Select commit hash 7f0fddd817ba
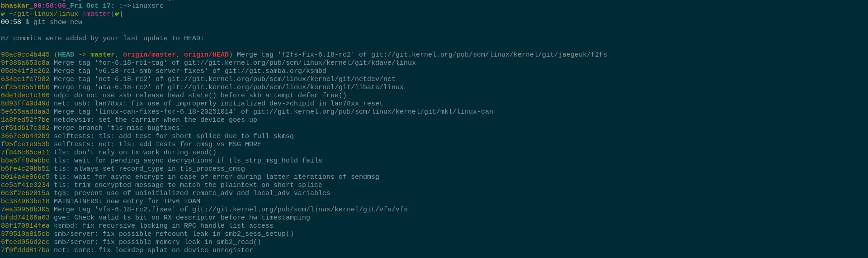The image size is (868, 258). point(25,250)
